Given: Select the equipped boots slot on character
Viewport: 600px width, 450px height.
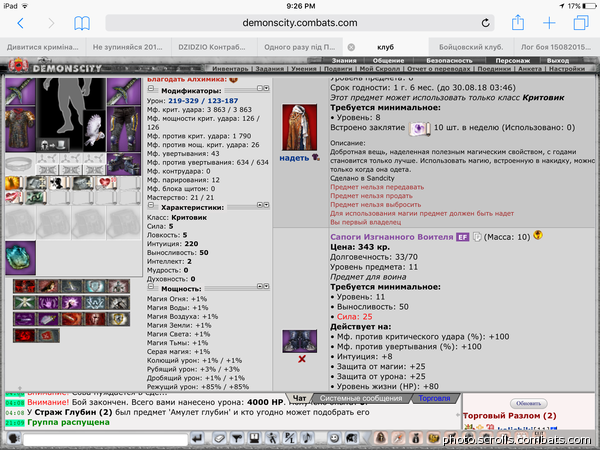Looking at the screenshot, I should (124, 164).
